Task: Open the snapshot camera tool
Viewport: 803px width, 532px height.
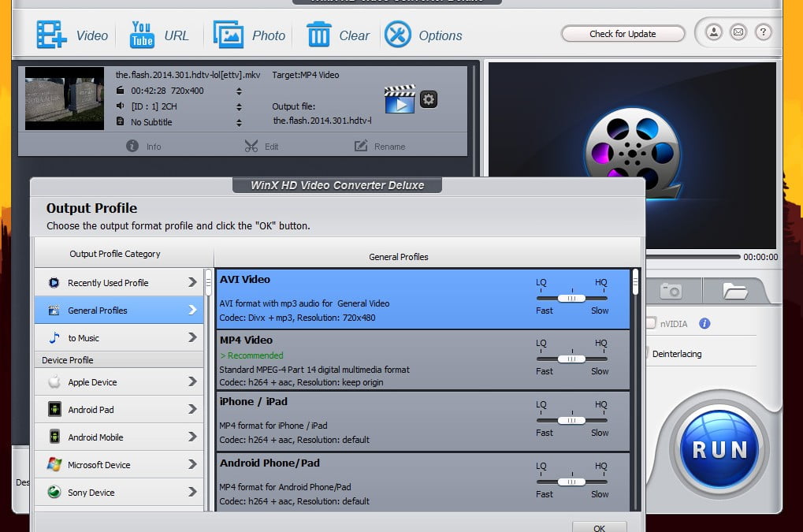Action: coord(672,291)
